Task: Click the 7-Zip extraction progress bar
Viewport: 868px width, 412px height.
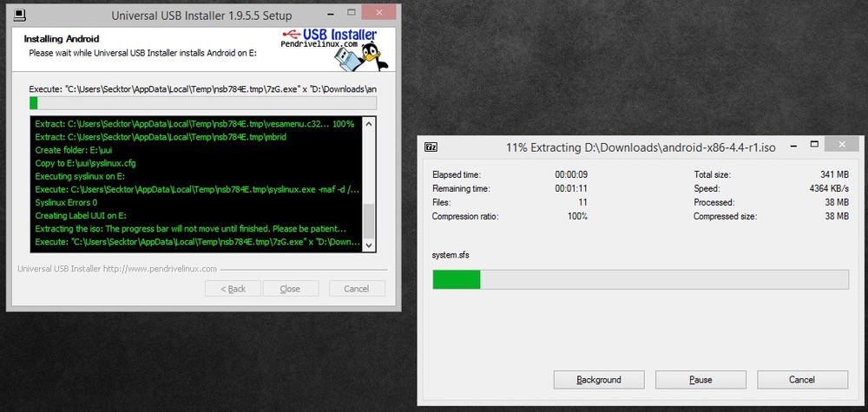Action: 641,279
